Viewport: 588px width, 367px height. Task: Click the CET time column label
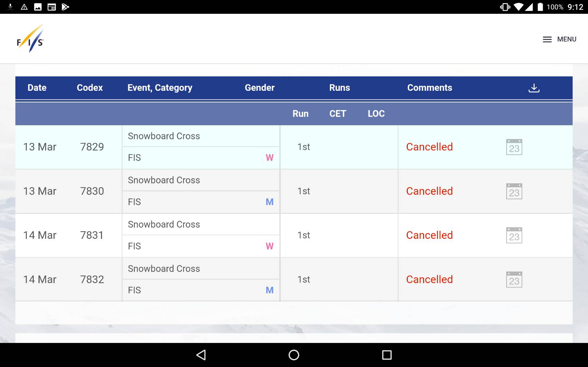coord(338,114)
